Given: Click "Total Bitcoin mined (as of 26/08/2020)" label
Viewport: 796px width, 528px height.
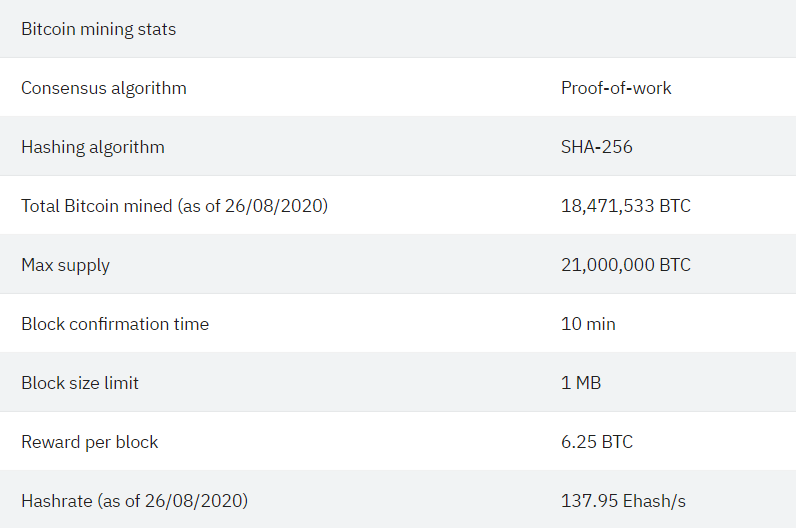Looking at the screenshot, I should [175, 206].
